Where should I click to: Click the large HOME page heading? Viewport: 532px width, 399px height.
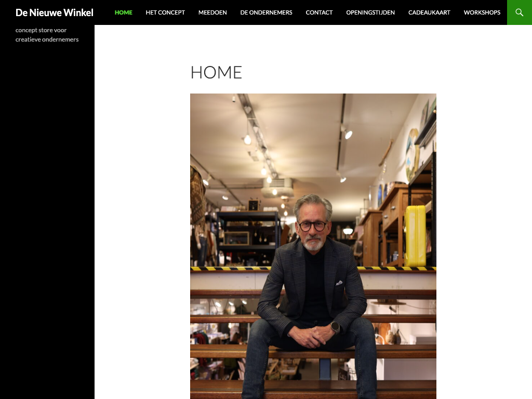coord(216,72)
